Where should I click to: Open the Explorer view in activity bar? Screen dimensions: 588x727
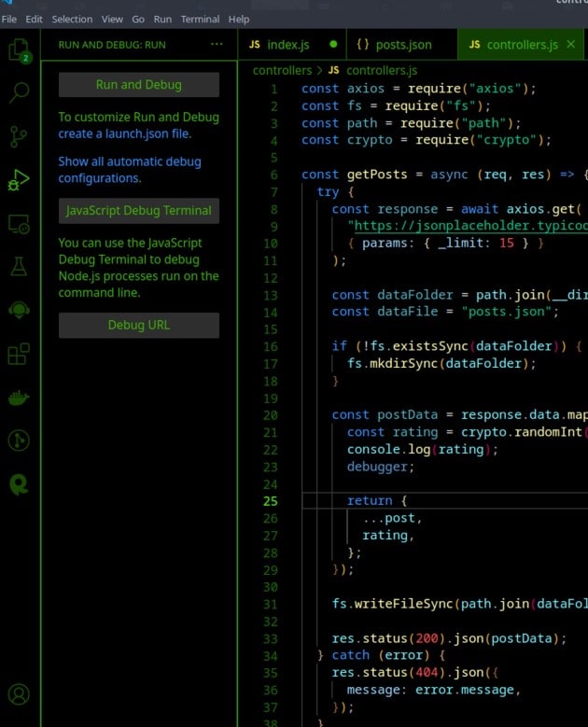tap(19, 49)
